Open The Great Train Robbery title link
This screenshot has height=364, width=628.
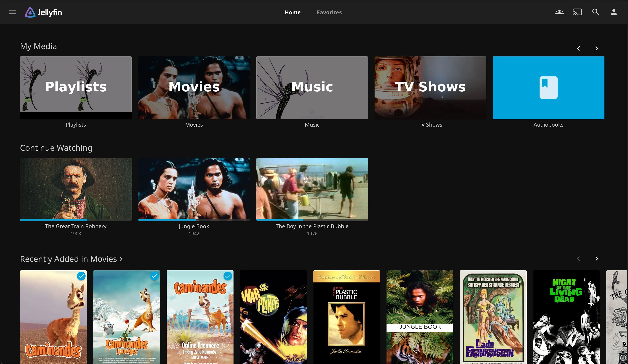coord(76,226)
